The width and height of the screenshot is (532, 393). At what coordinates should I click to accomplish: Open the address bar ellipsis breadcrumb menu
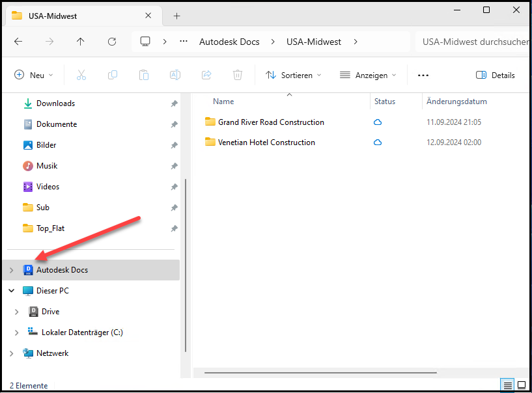[184, 42]
